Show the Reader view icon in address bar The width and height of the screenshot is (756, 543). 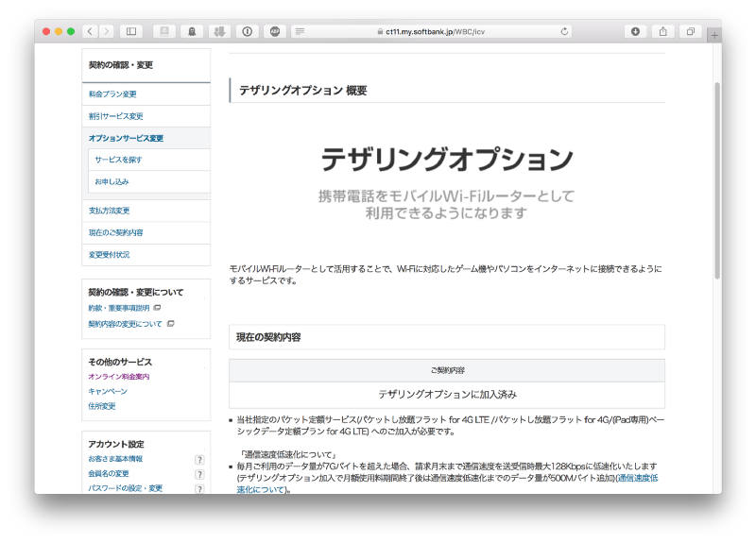[300, 31]
